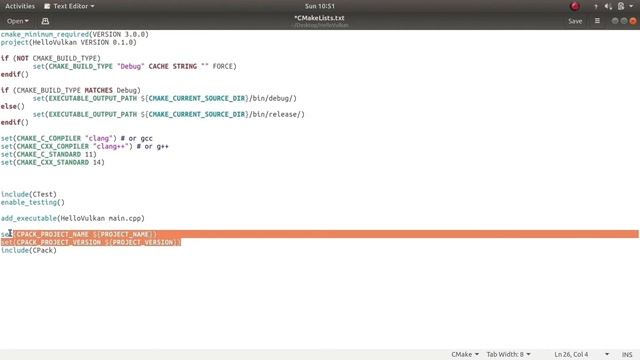Expand the arrow next to the line/column indicator
The width and height of the screenshot is (640, 360).
[x=607, y=354]
